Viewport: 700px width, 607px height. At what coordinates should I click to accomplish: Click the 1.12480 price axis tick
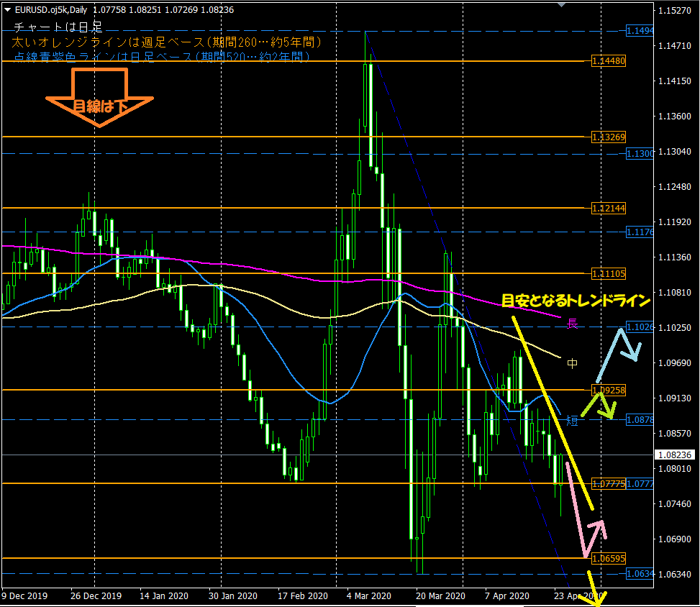(675, 186)
